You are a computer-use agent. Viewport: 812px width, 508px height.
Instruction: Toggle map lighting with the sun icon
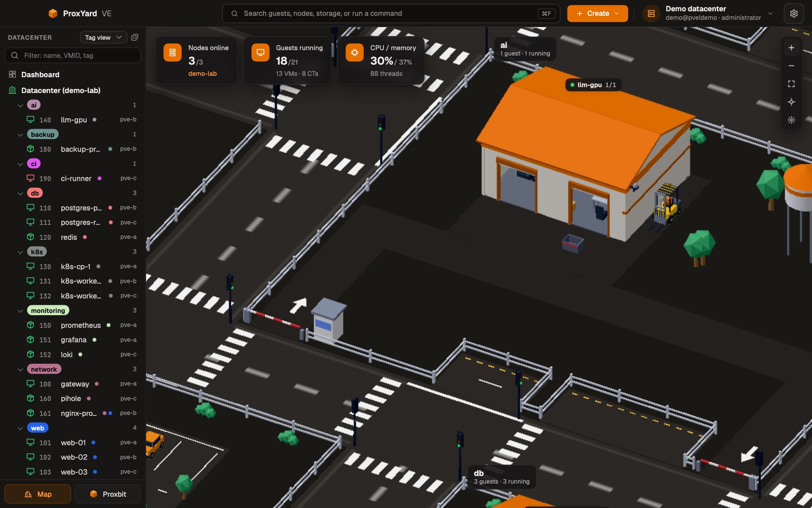791,120
